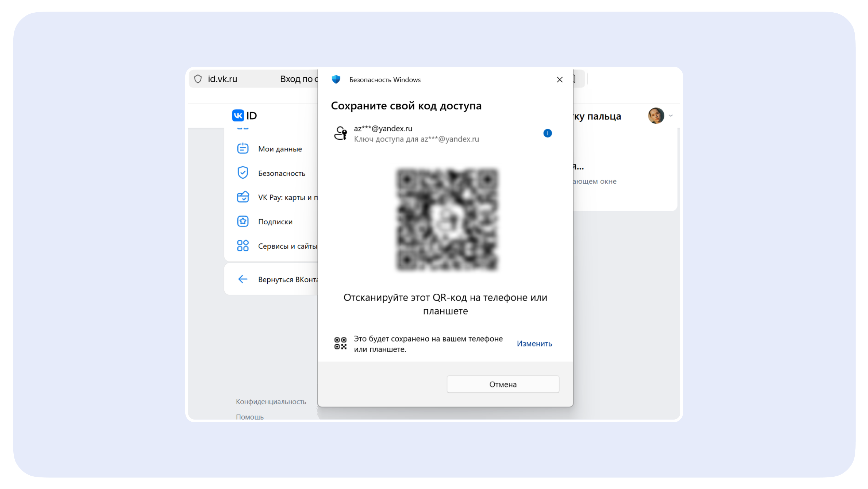Click the Безопасность Windows title text
Viewport: 868px width, 489px height.
point(385,80)
